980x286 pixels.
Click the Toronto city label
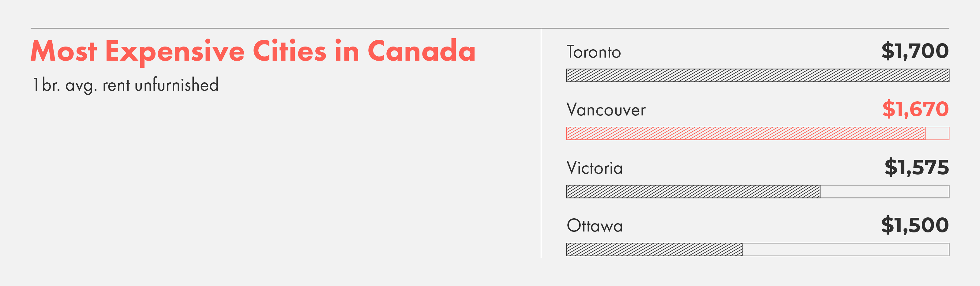(x=593, y=52)
